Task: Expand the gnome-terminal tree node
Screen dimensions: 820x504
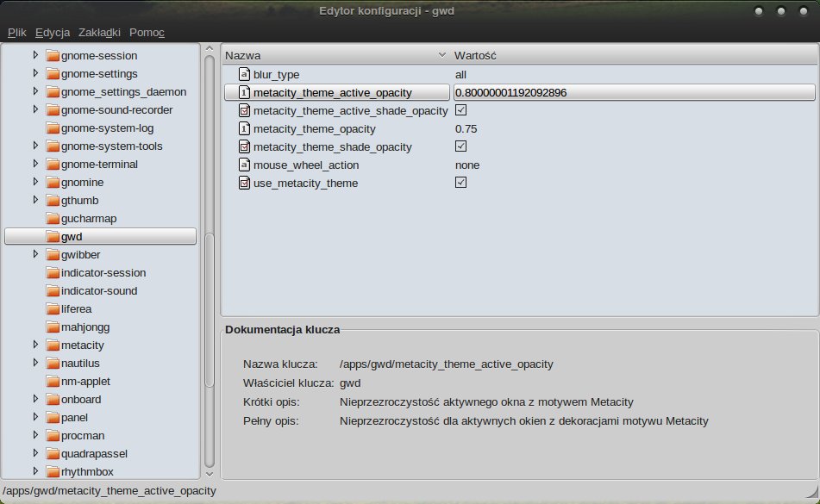Action: (35, 164)
